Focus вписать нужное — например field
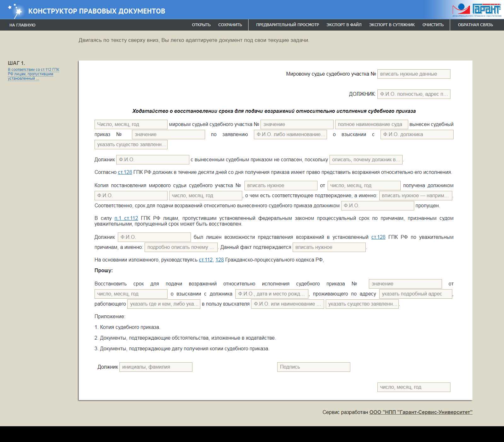 (416, 196)
